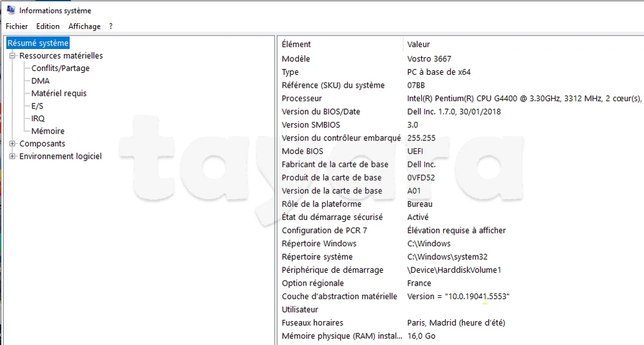644x345 pixels.
Task: Open the Edition menu
Action: tap(48, 26)
